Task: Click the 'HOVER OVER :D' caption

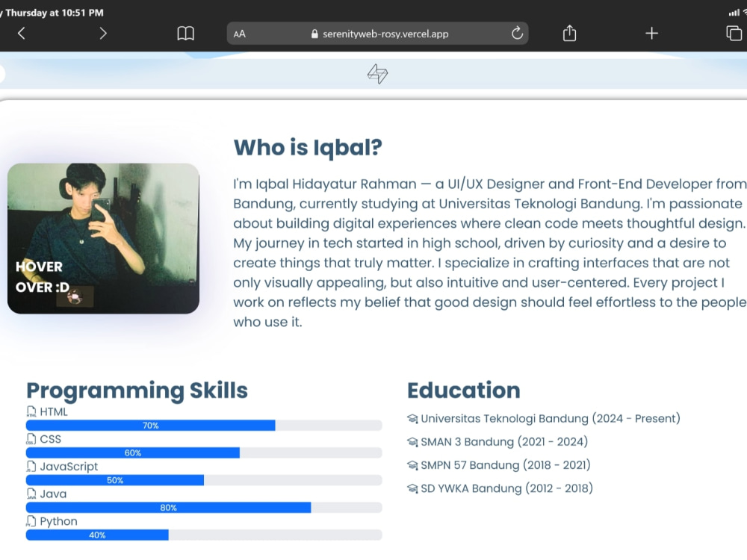Action: click(x=42, y=277)
